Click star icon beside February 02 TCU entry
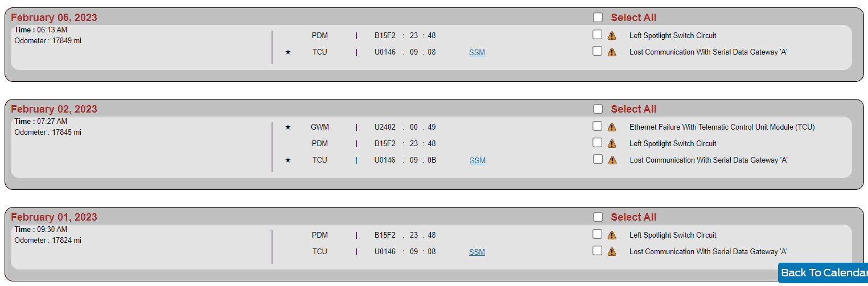The height and width of the screenshot is (286, 868). click(x=288, y=160)
